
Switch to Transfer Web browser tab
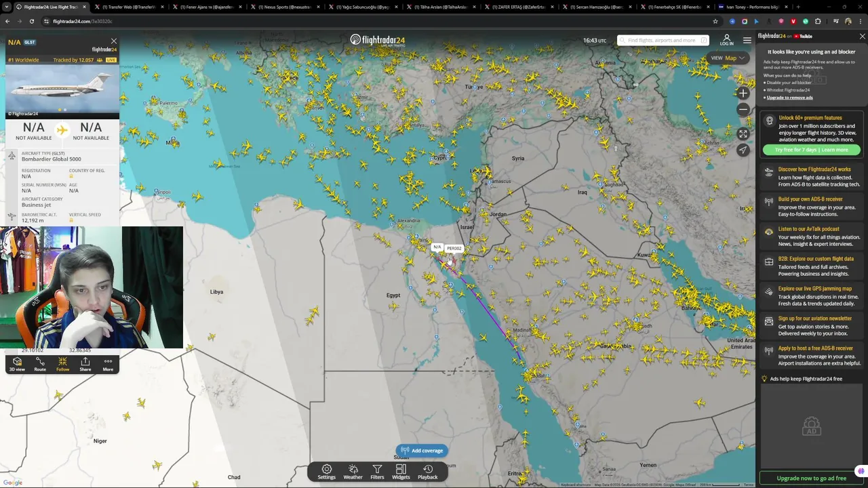point(127,7)
